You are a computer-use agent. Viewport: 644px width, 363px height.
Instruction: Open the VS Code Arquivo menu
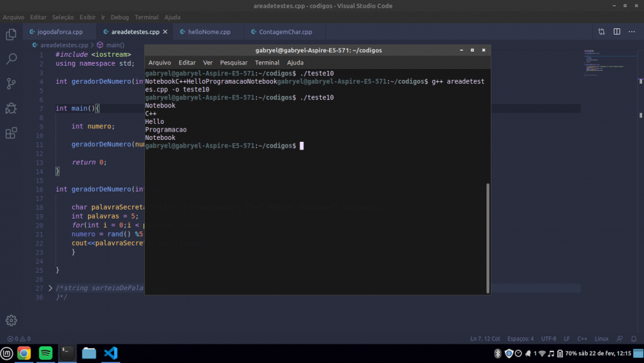point(14,17)
